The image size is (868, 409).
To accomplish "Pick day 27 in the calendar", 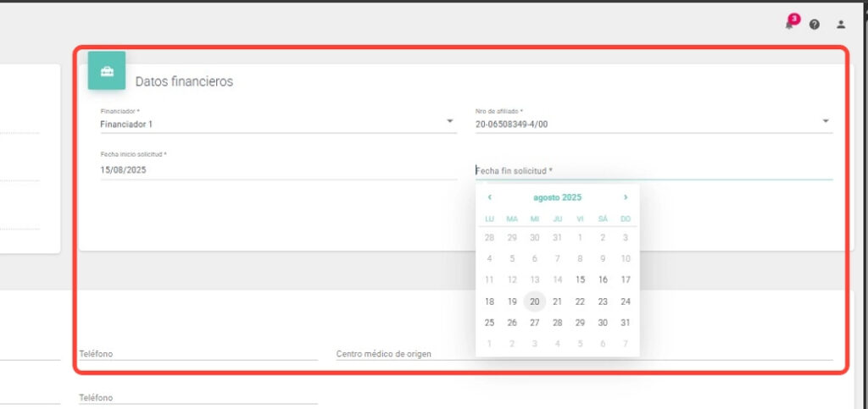I will (534, 323).
